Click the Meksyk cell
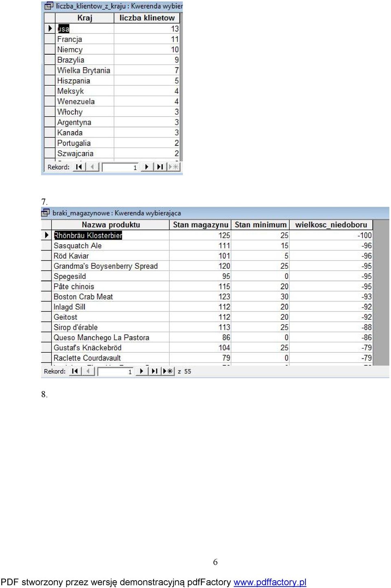This screenshot has height=588, width=391. pyautogui.click(x=85, y=91)
